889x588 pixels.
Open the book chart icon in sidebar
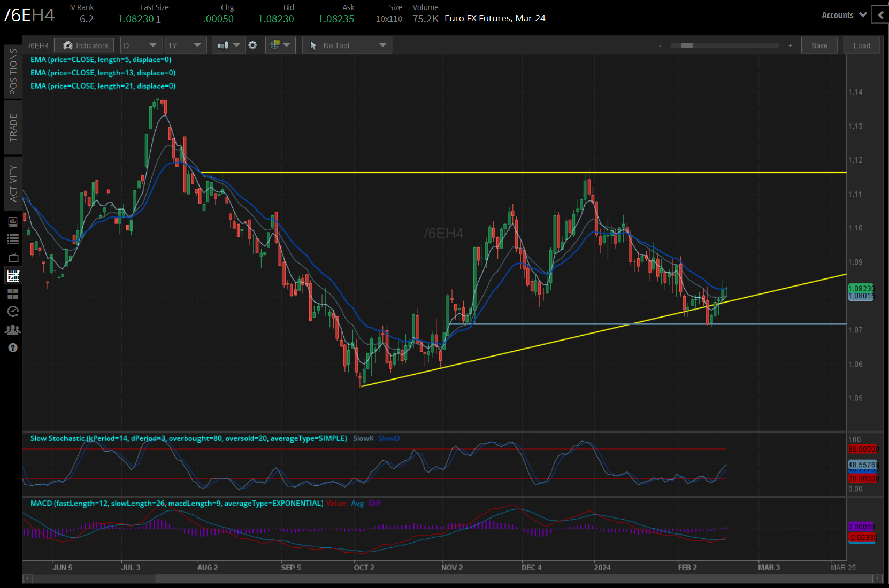point(13,222)
